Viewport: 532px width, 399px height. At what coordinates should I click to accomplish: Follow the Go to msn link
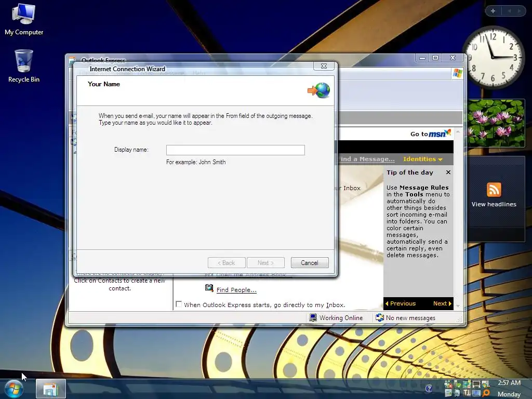(x=431, y=134)
